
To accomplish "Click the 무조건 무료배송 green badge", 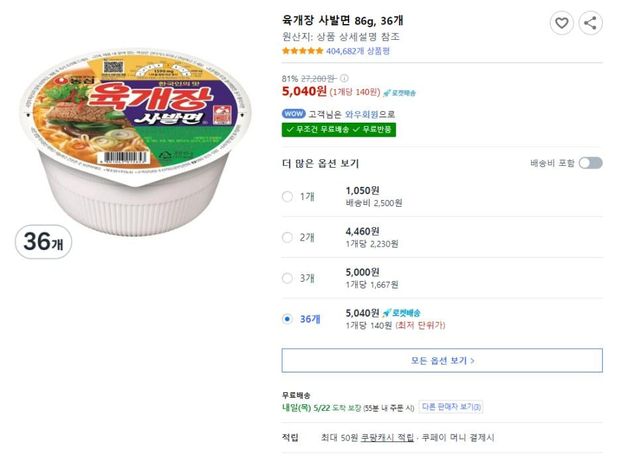I will pos(315,130).
